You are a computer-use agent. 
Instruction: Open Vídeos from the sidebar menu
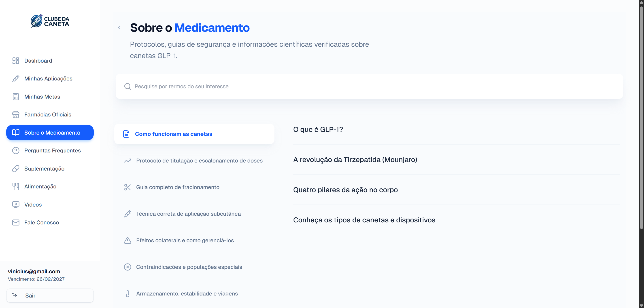point(33,205)
